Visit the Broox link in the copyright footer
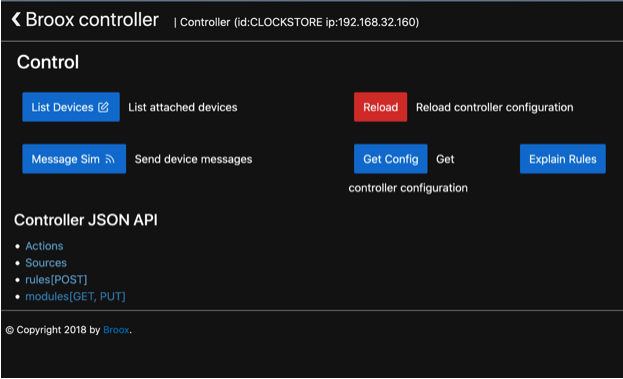 (x=116, y=330)
